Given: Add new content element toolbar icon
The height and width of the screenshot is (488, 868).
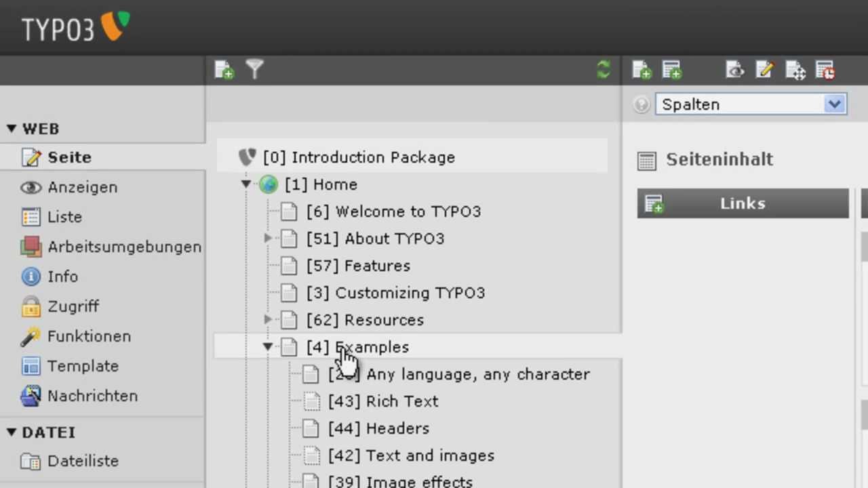Looking at the screenshot, I should (672, 70).
